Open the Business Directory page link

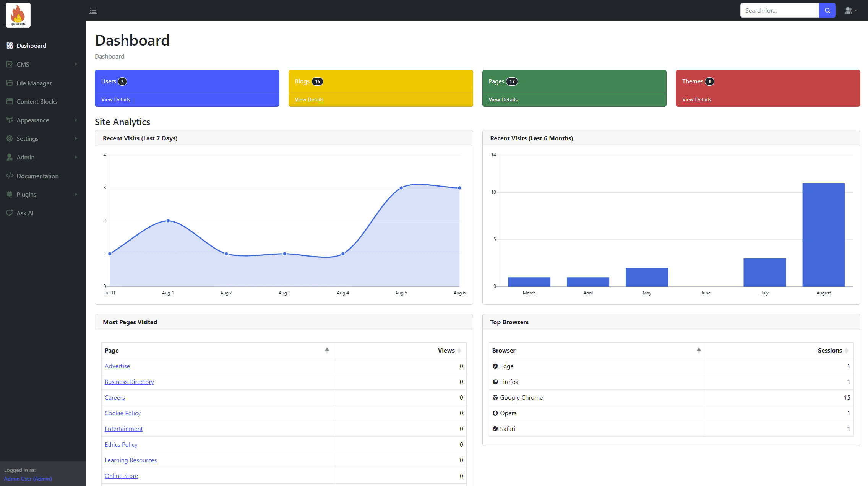click(x=129, y=382)
